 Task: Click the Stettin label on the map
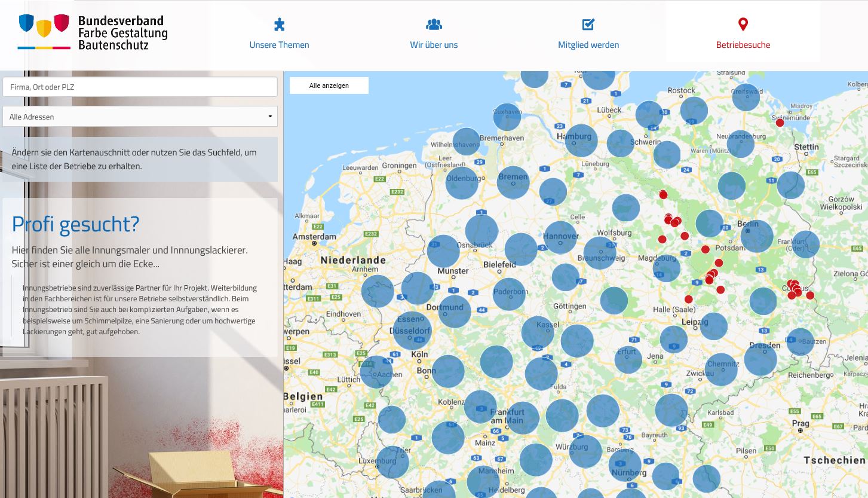point(806,147)
